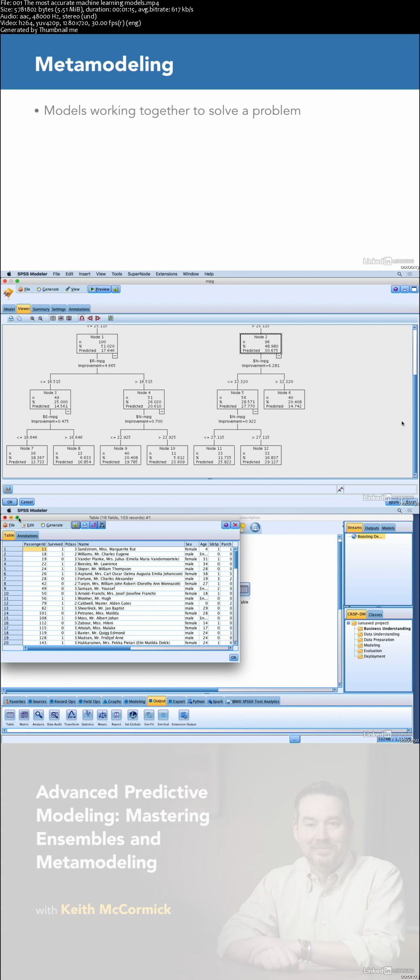This screenshot has height=980, width=420.
Task: Open the Generate menu in the Table window
Action: (x=52, y=525)
